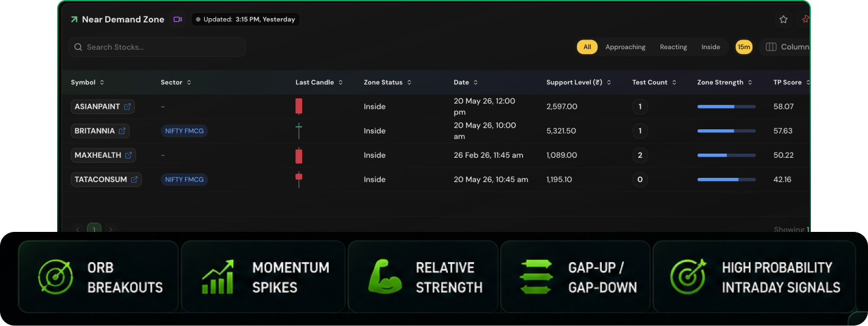Click TATACONSUM test count badge 0
This screenshot has width=868, height=326.
pyautogui.click(x=640, y=180)
